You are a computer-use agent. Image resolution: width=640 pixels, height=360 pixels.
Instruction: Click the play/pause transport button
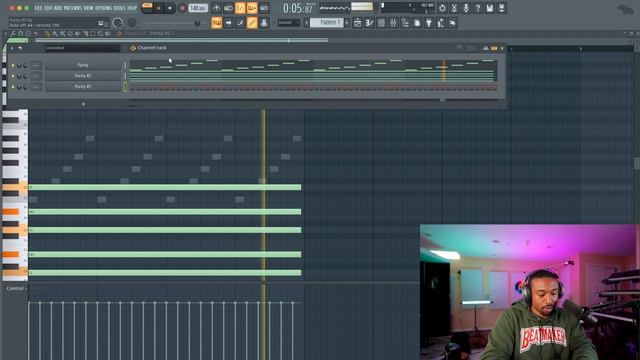[x=159, y=8]
